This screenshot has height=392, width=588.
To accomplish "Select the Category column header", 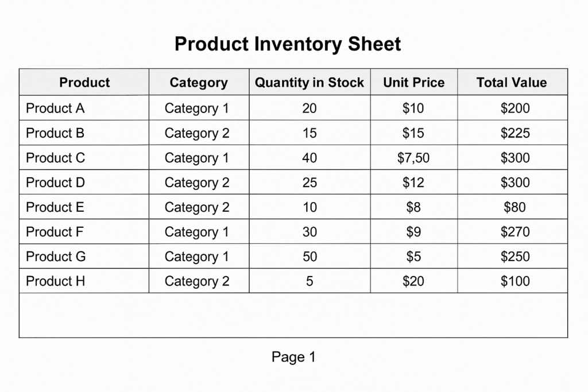I will (x=199, y=82).
